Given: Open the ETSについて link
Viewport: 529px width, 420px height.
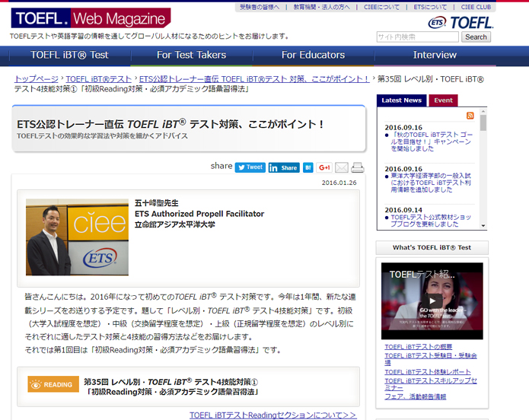Looking at the screenshot, I should pos(430,7).
